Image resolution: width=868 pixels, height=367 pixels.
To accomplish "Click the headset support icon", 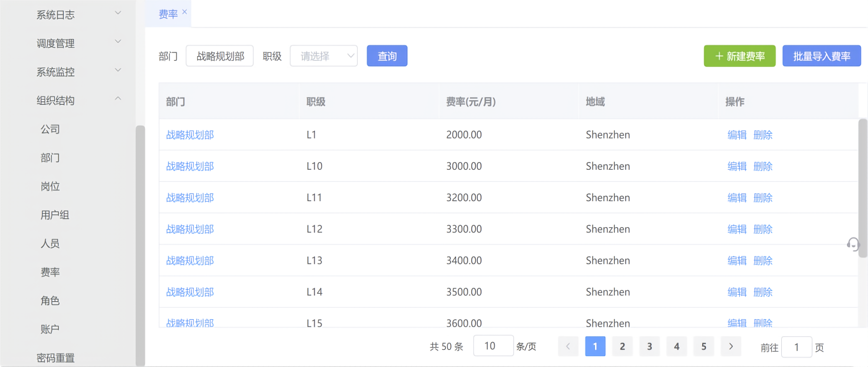I will pos(853,244).
